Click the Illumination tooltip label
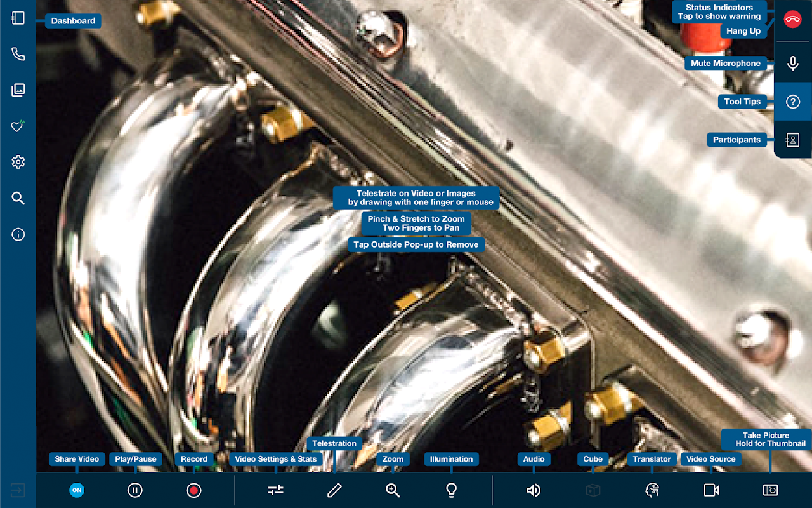 coord(451,459)
